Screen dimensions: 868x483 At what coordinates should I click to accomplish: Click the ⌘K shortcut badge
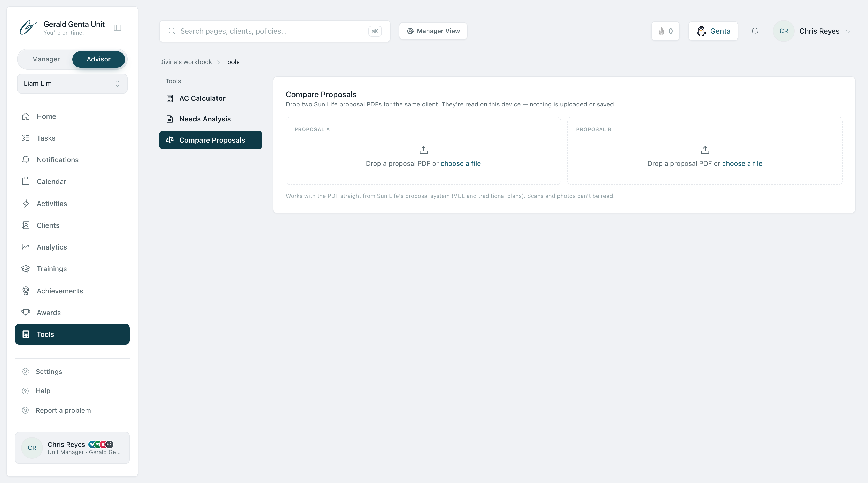pyautogui.click(x=375, y=31)
